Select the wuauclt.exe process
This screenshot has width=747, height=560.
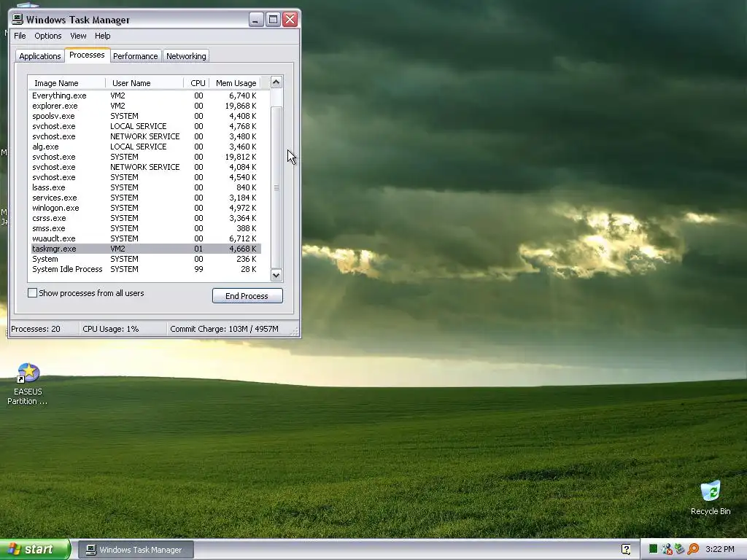click(146, 238)
